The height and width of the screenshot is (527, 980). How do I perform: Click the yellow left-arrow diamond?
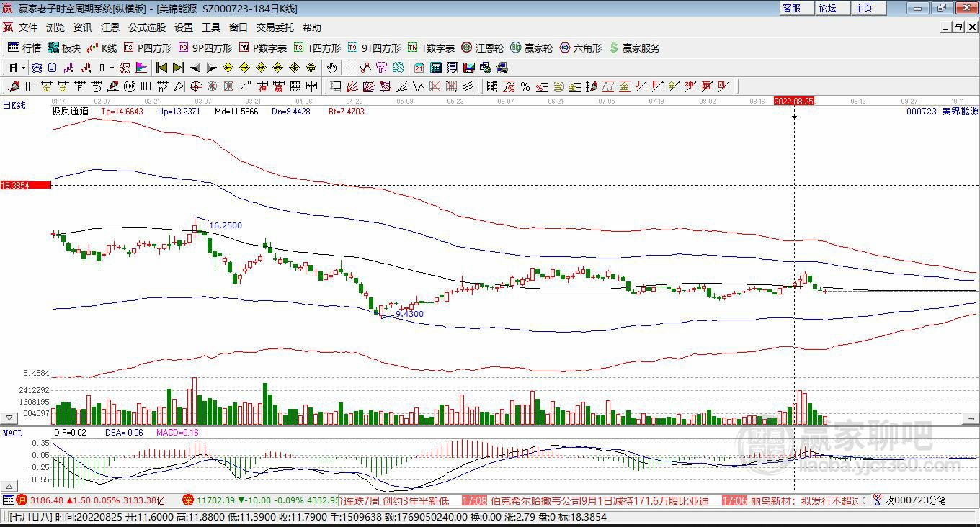point(228,68)
